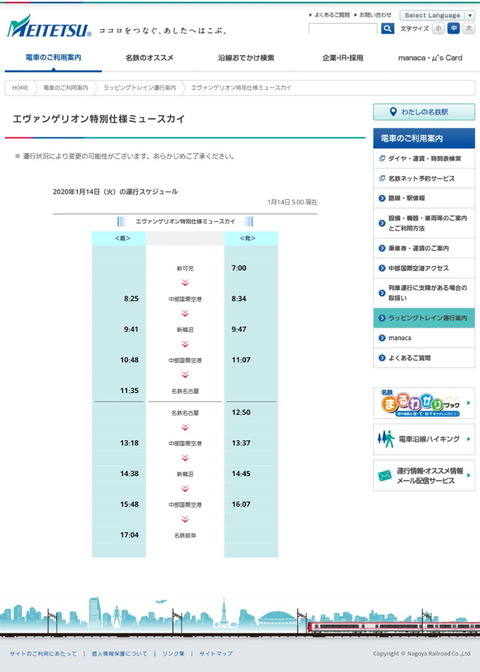Click 名鉄岐阜 final station label
480x672 pixels.
pos(185,535)
